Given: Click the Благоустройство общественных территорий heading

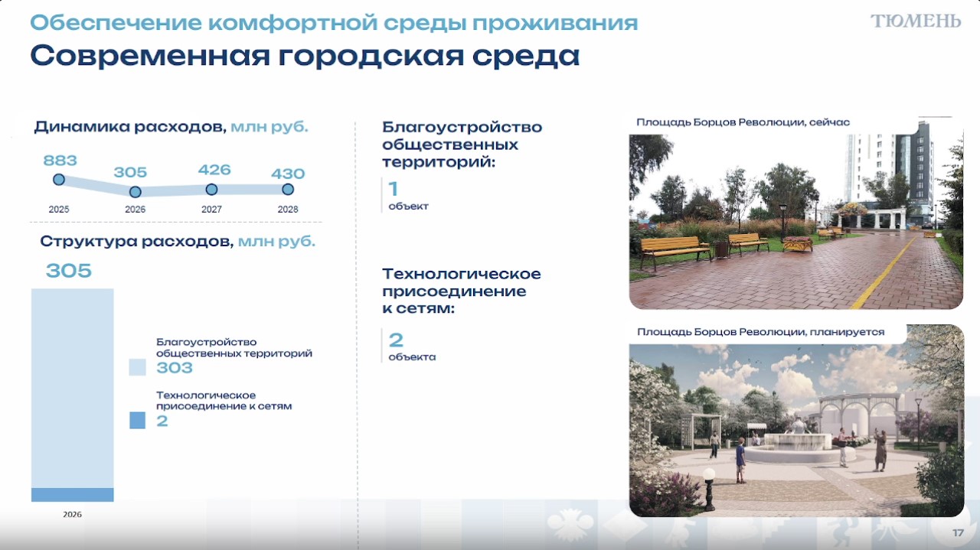Looking at the screenshot, I should 462,145.
